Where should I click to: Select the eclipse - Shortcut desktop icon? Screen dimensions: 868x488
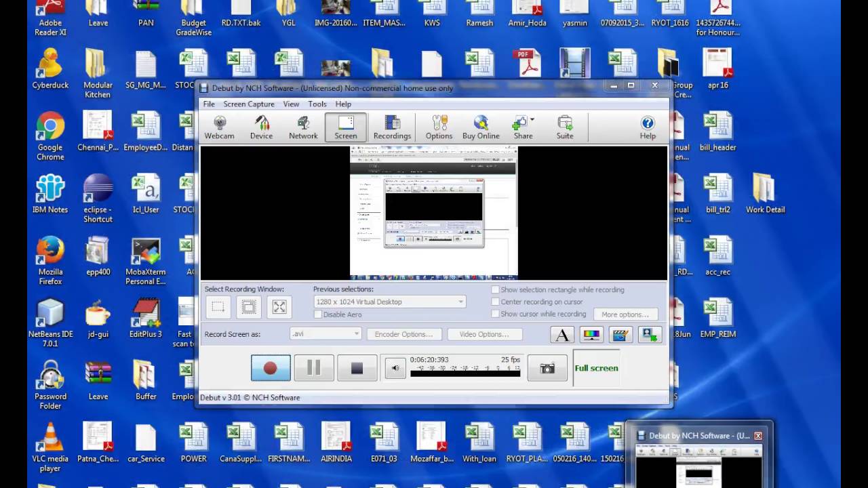coord(98,198)
